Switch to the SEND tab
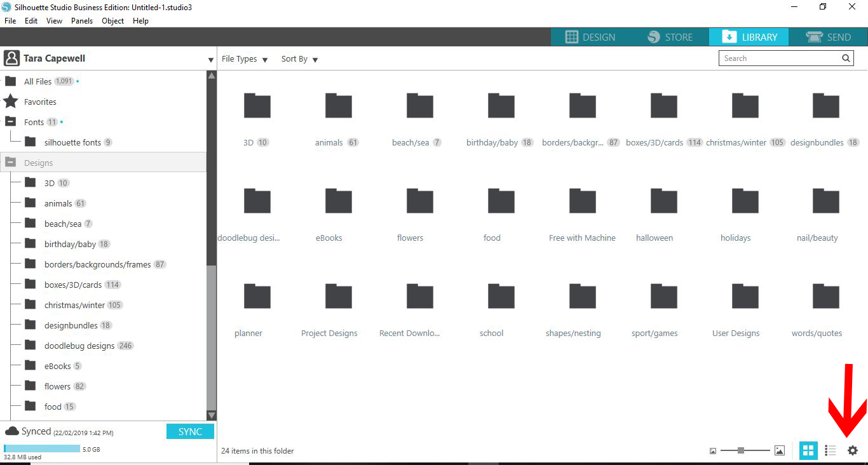This screenshot has width=868, height=465. coord(829,37)
